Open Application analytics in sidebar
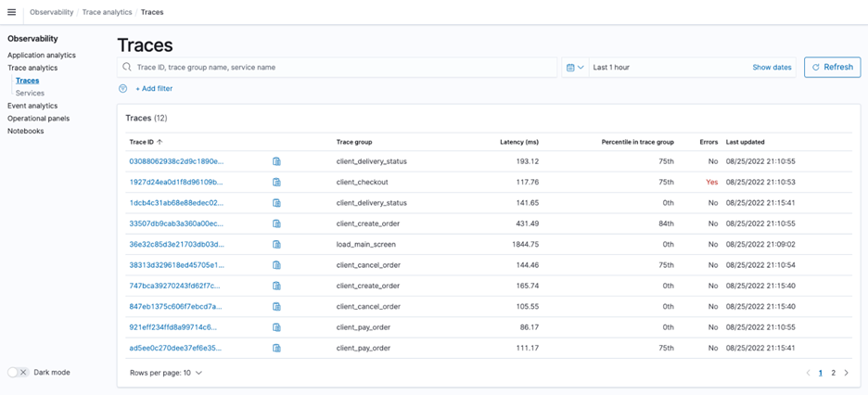The width and height of the screenshot is (868, 395). [42, 56]
